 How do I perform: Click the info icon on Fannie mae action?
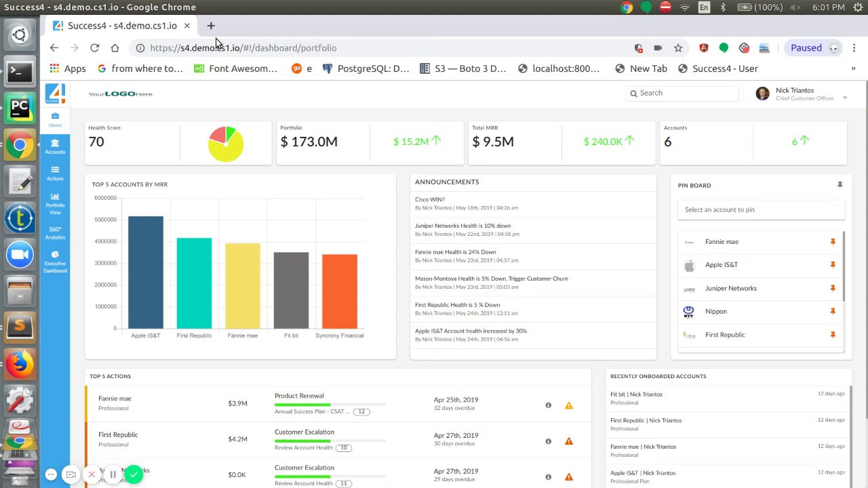(549, 405)
